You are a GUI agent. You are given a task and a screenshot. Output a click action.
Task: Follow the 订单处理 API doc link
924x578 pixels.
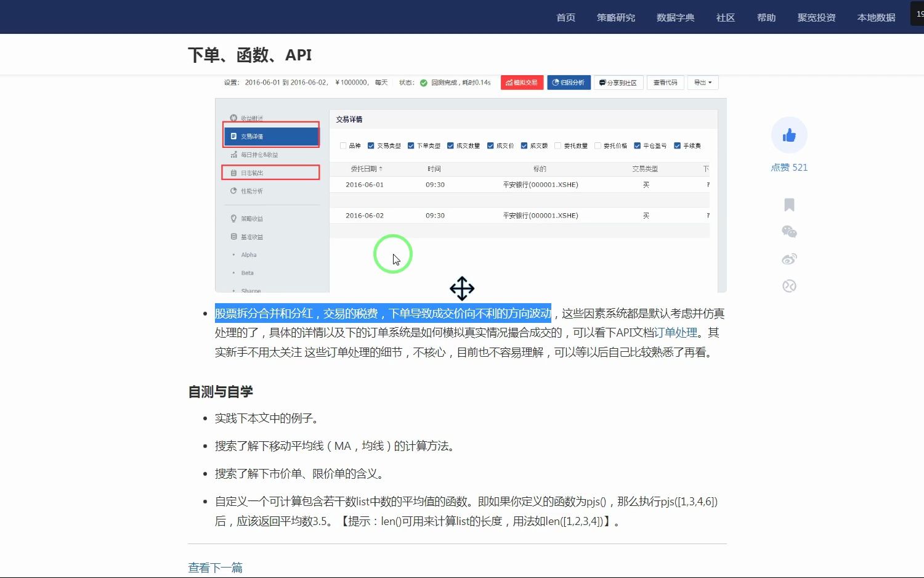coord(676,333)
